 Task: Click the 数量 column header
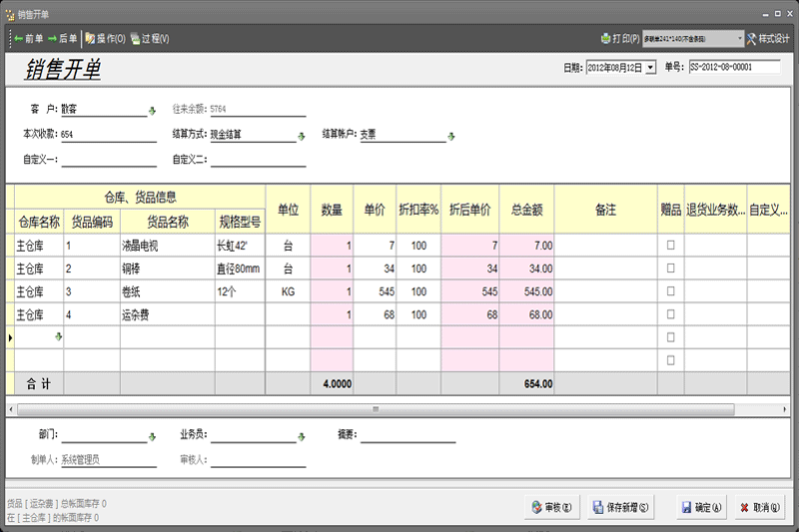click(x=332, y=210)
